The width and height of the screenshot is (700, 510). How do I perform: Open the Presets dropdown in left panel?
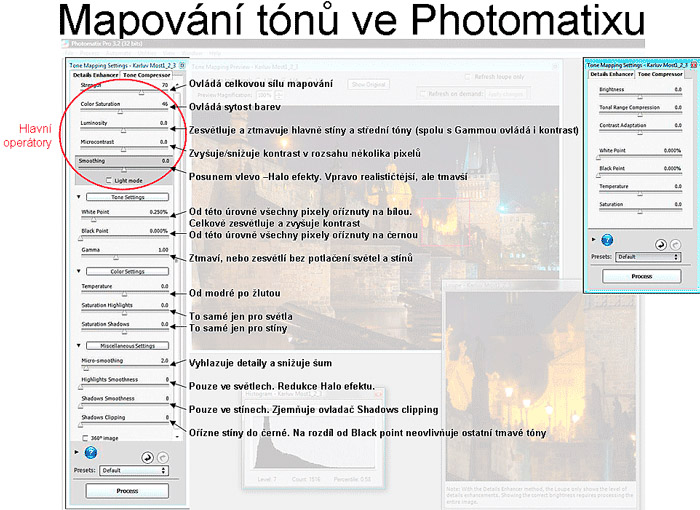tap(134, 469)
